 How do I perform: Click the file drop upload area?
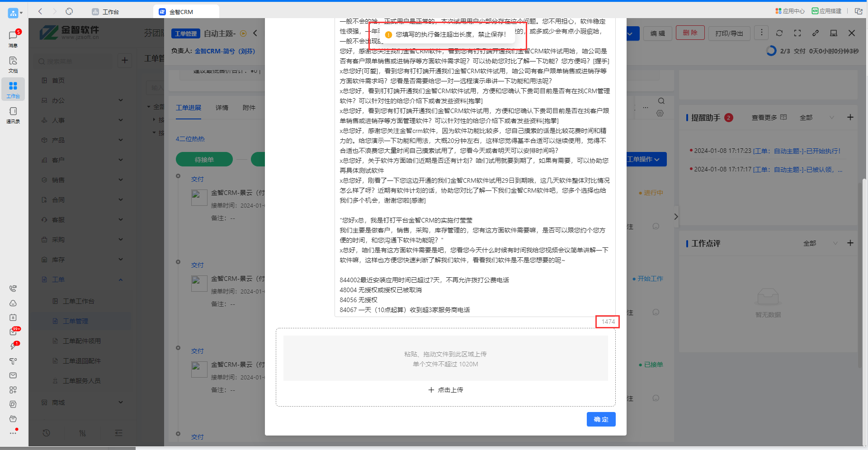[x=446, y=359]
